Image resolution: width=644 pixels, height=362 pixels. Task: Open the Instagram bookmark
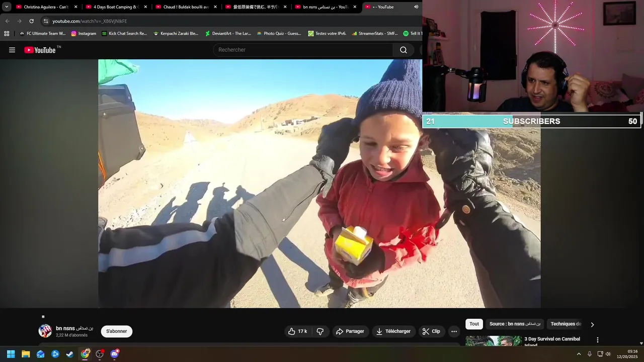click(x=84, y=34)
